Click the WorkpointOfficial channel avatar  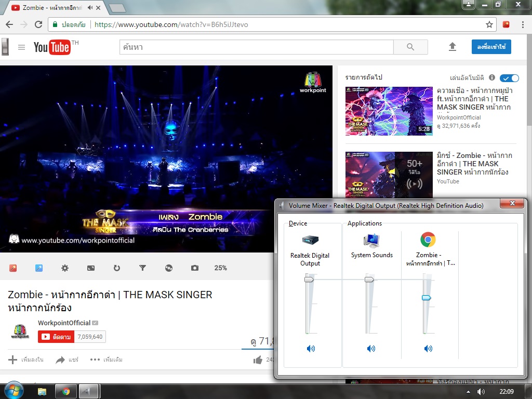pos(20,331)
